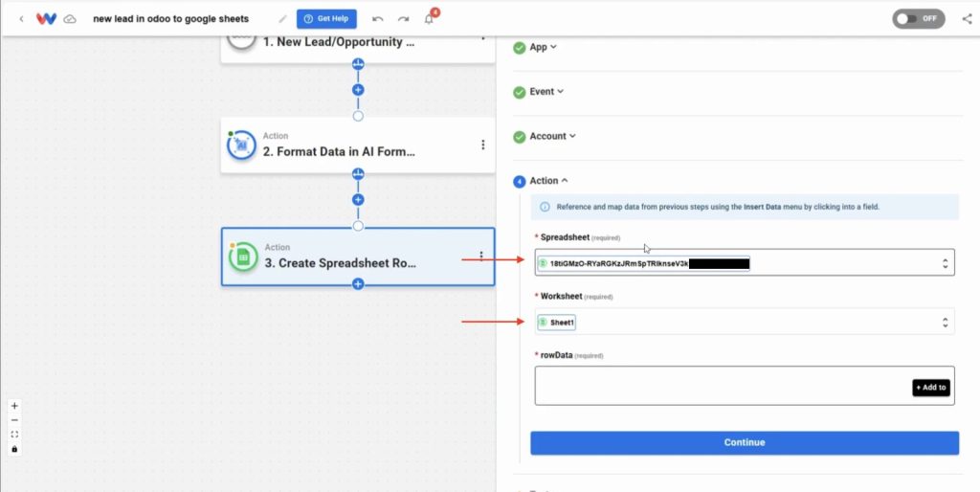980x492 pixels.
Task: Add step below Create Spreadsheet Row
Action: [x=358, y=284]
